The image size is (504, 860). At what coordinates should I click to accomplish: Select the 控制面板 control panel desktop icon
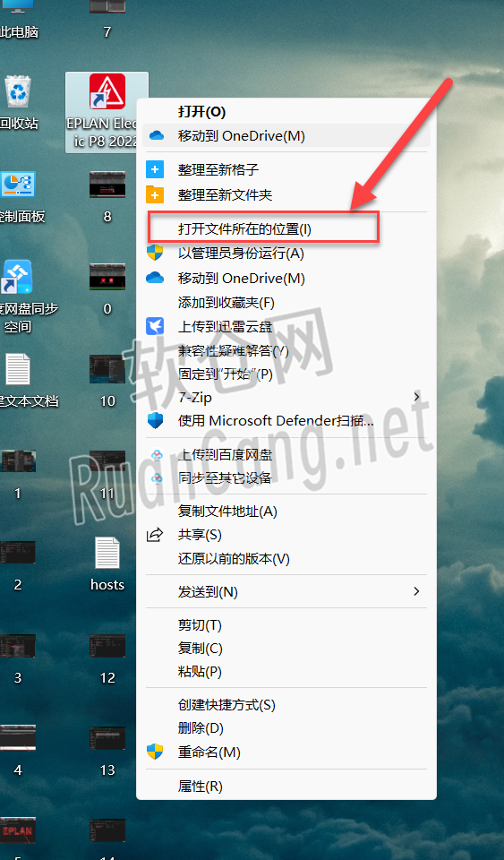coord(20,197)
